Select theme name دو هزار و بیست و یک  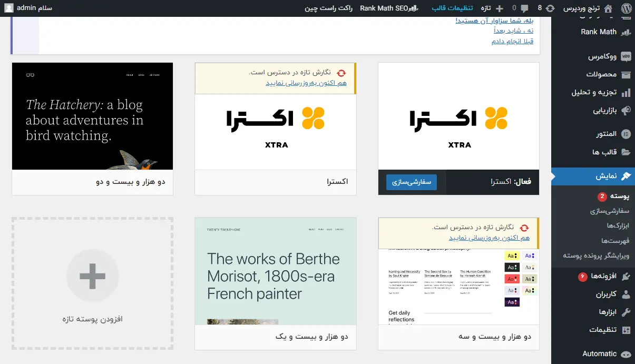click(312, 337)
